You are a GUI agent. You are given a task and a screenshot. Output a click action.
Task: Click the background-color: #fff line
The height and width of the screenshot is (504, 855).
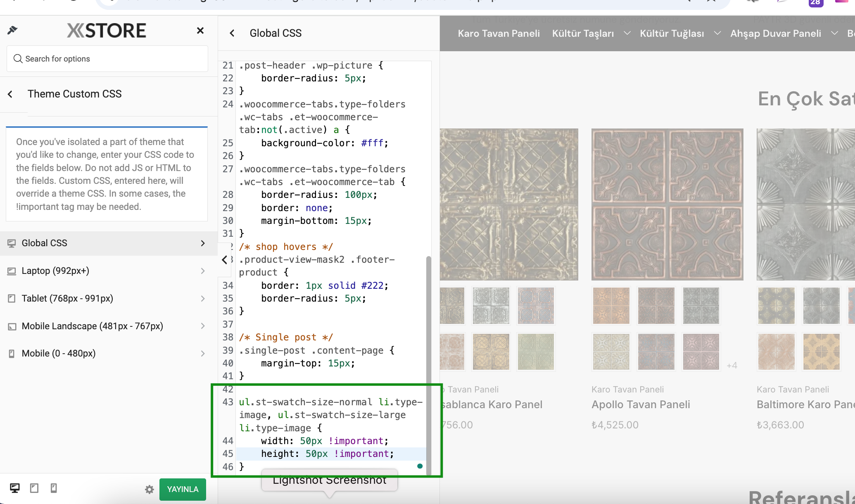click(325, 143)
